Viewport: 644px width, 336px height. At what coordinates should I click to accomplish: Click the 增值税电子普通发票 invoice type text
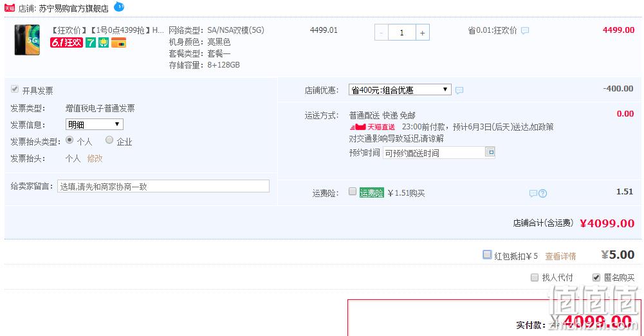(100, 108)
